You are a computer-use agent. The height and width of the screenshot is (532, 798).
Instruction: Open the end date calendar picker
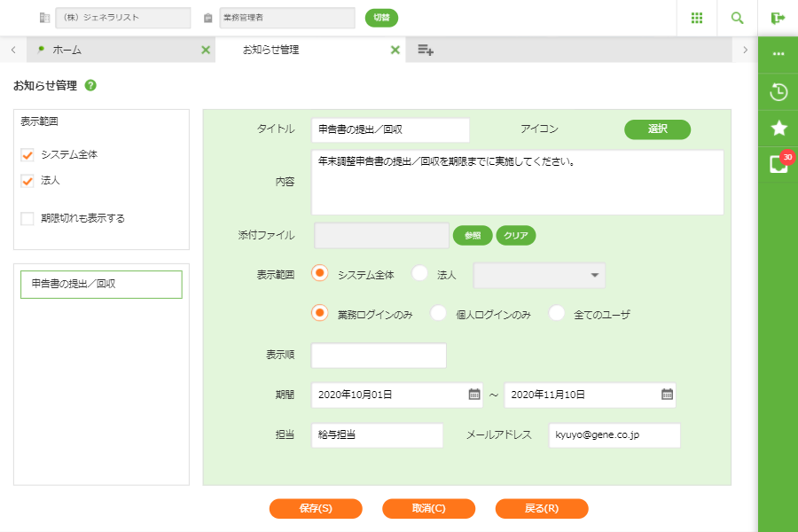point(667,395)
